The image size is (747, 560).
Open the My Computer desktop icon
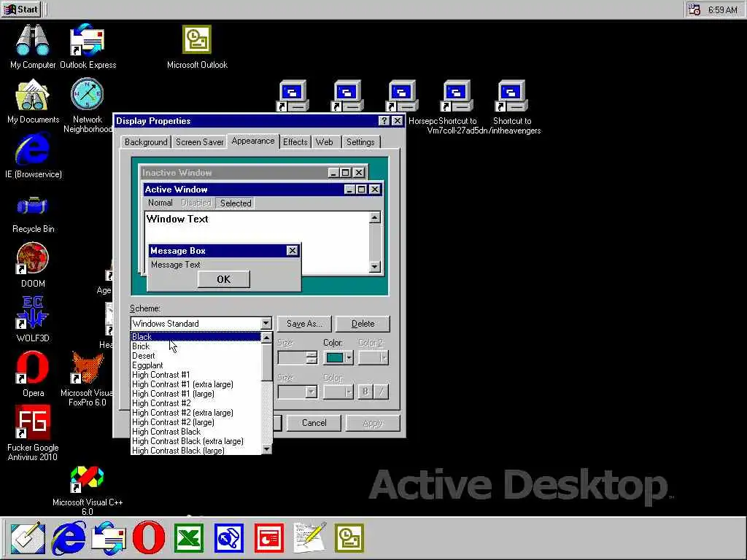pyautogui.click(x=32, y=46)
